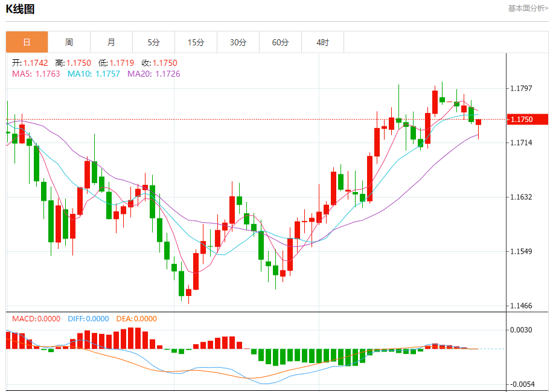Show the 60分 chart tab
The height and width of the screenshot is (392, 553).
(280, 42)
